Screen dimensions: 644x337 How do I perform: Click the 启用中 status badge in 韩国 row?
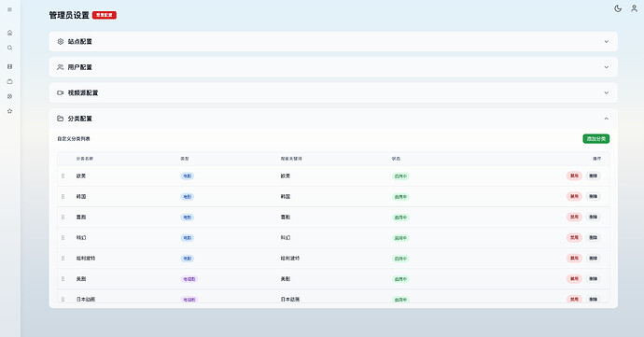[x=400, y=197]
